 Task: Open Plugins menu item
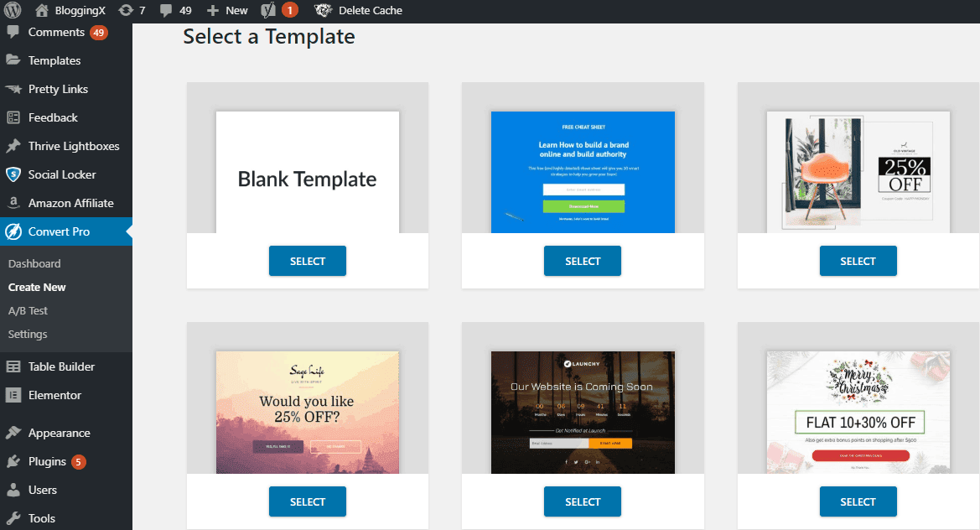tap(47, 462)
